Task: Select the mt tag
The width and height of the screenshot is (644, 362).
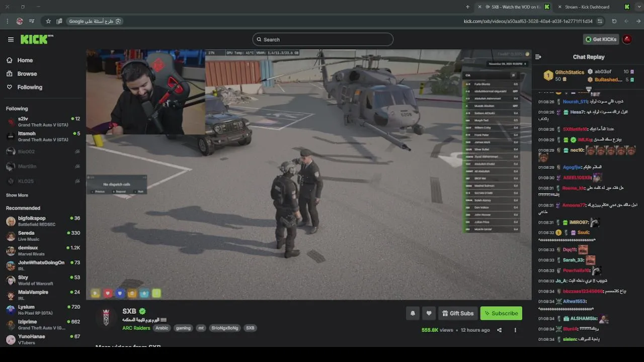Action: coord(201,328)
